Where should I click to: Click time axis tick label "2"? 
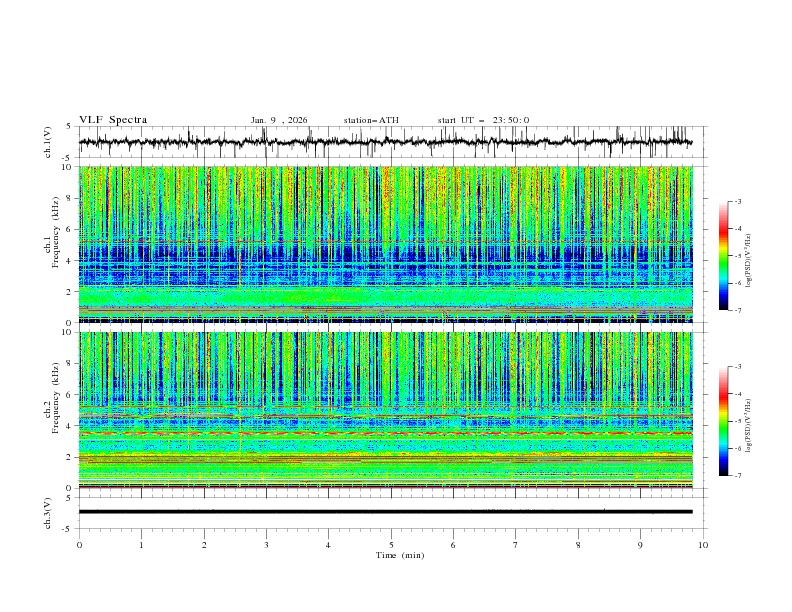tap(204, 545)
